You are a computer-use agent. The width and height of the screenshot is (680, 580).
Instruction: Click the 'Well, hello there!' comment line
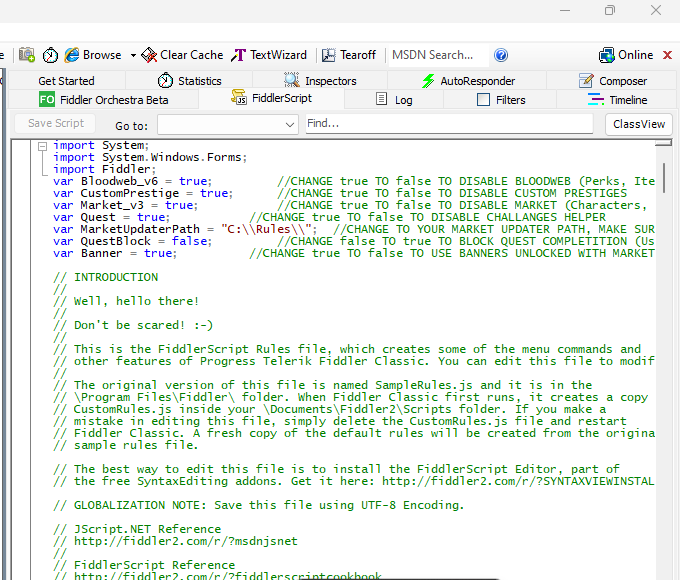(x=126, y=301)
